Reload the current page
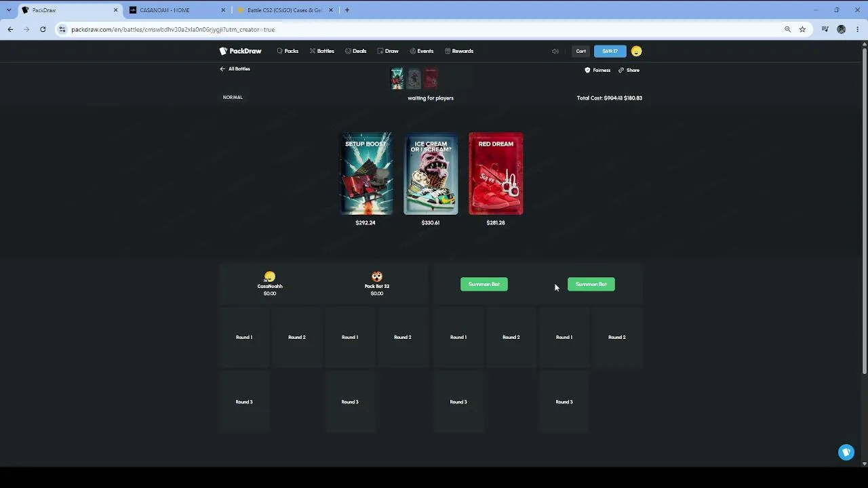 click(43, 29)
